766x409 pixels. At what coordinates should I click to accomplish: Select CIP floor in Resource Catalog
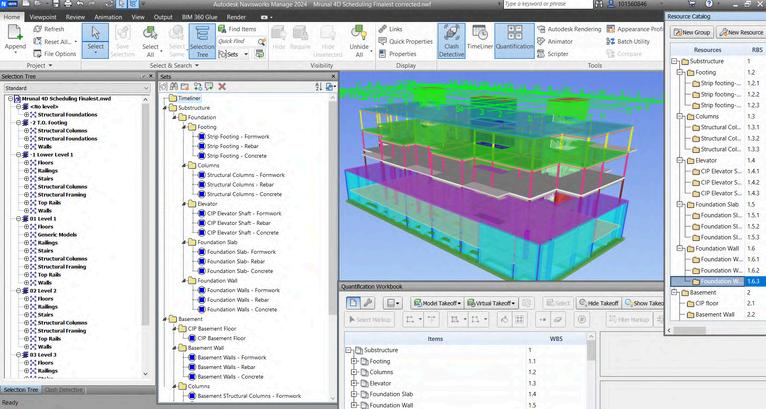707,303
